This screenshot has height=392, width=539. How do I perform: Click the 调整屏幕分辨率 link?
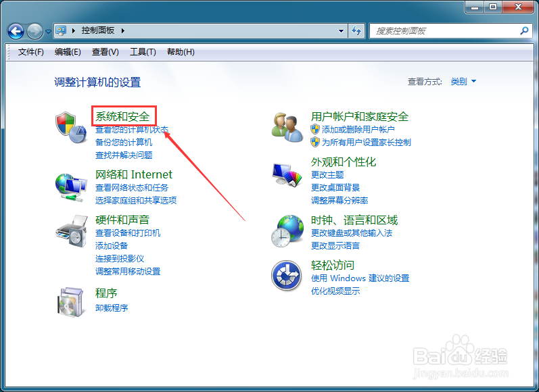(x=339, y=200)
